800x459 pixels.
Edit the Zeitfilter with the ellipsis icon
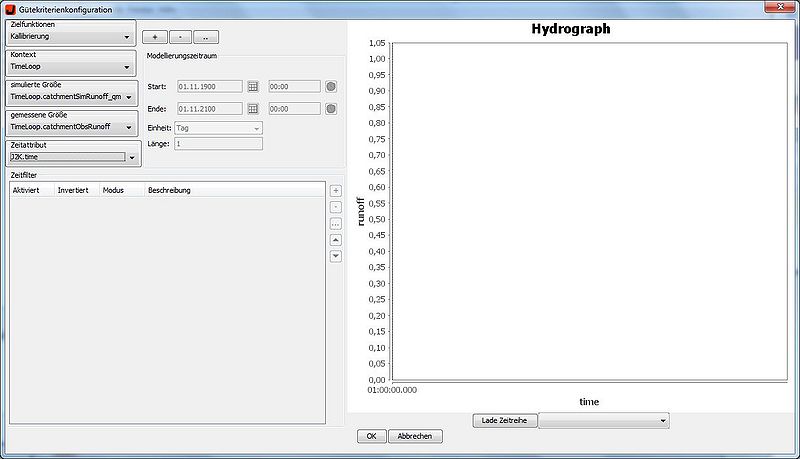(x=336, y=224)
